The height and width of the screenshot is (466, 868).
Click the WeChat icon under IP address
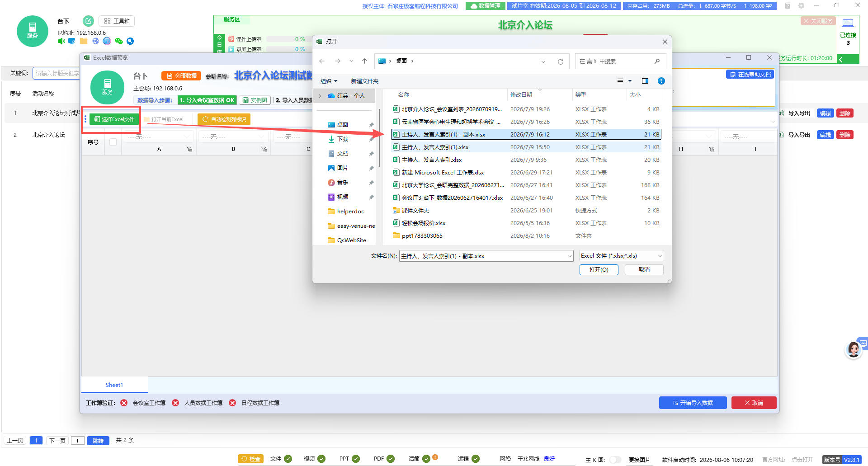pyautogui.click(x=118, y=41)
